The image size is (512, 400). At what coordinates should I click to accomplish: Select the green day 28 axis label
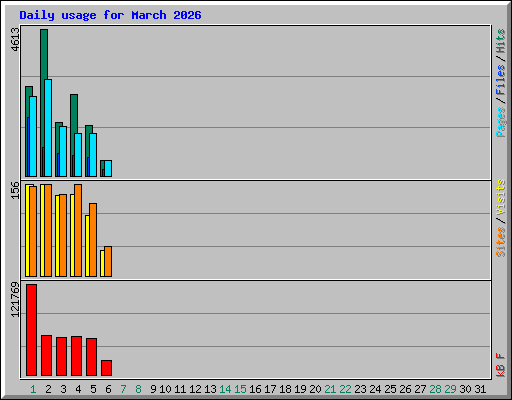pos(435,389)
